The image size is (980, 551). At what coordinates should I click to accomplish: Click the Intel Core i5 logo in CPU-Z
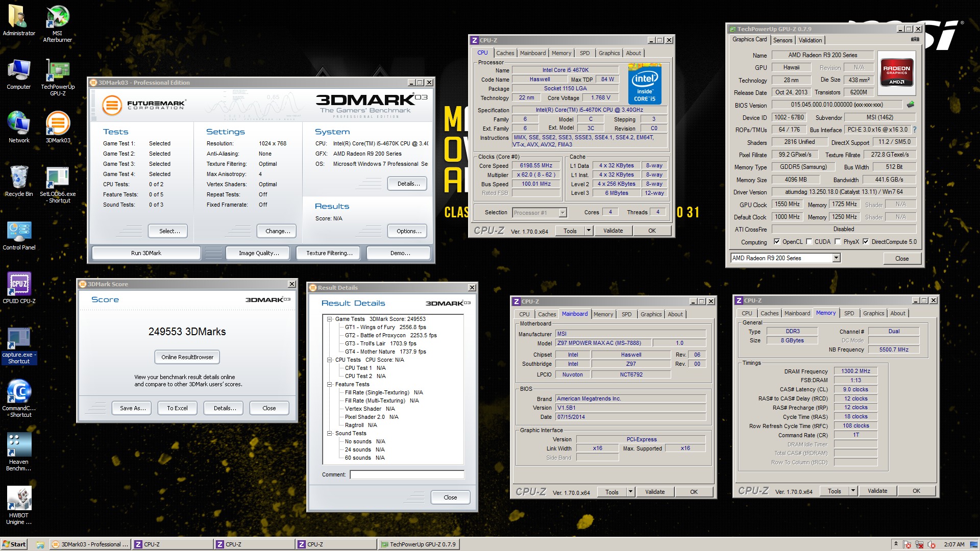tap(645, 84)
